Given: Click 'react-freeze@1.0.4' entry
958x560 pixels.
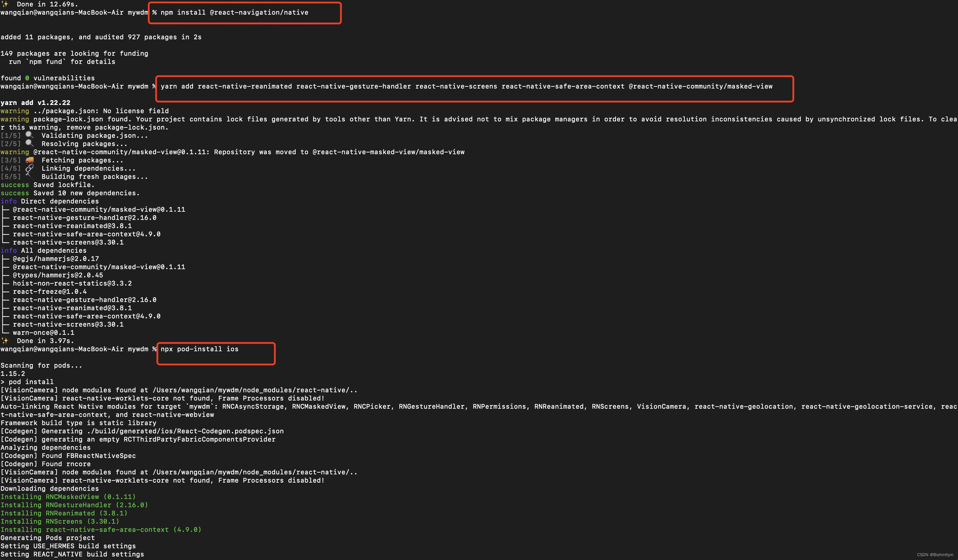Looking at the screenshot, I should [50, 292].
